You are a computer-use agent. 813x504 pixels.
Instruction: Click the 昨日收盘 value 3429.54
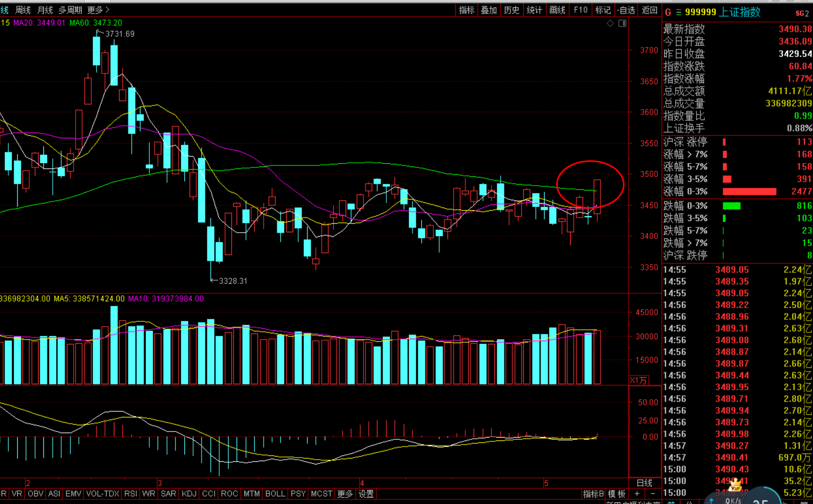pyautogui.click(x=795, y=54)
